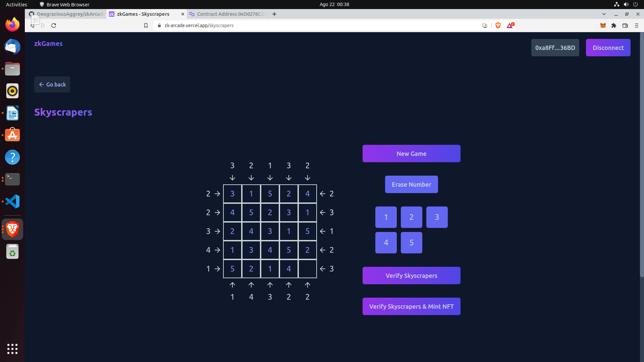Open the Brave hamburger main menu
644x362 pixels.
[x=636, y=25]
